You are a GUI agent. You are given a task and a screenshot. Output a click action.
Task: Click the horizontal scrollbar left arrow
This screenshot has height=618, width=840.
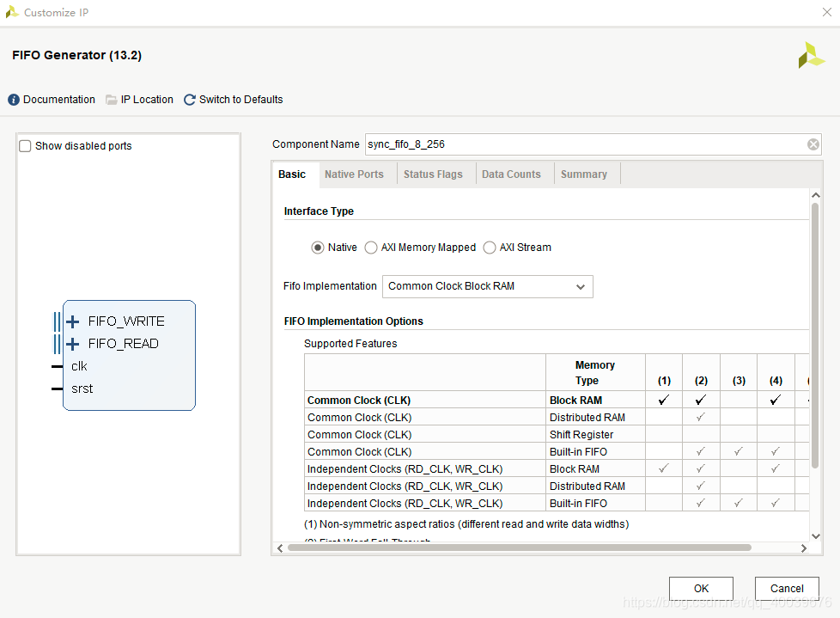280,548
